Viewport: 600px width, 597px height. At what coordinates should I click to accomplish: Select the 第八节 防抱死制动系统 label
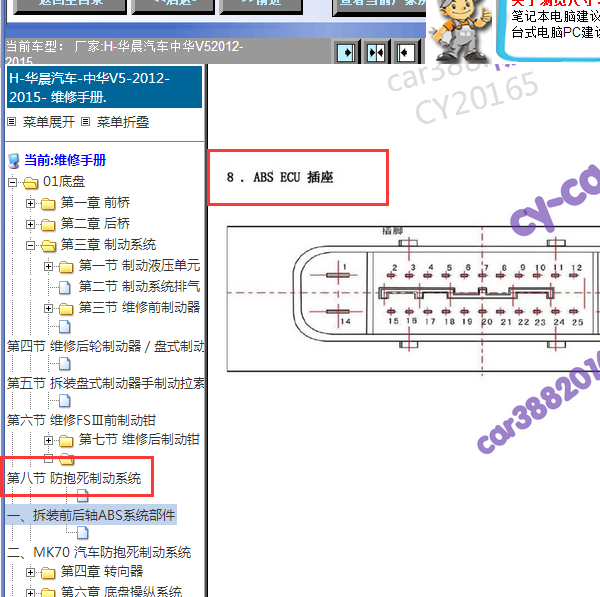74,478
